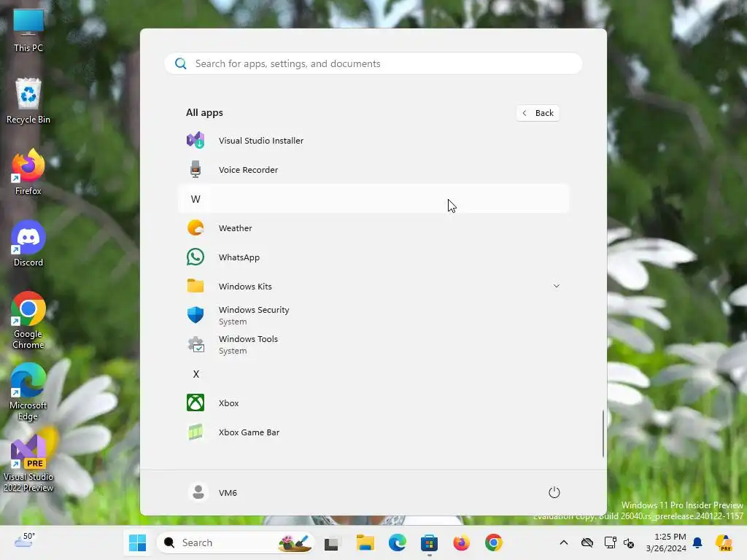The width and height of the screenshot is (747, 560).
Task: Launch WhatsApp from All apps
Action: coord(373,257)
